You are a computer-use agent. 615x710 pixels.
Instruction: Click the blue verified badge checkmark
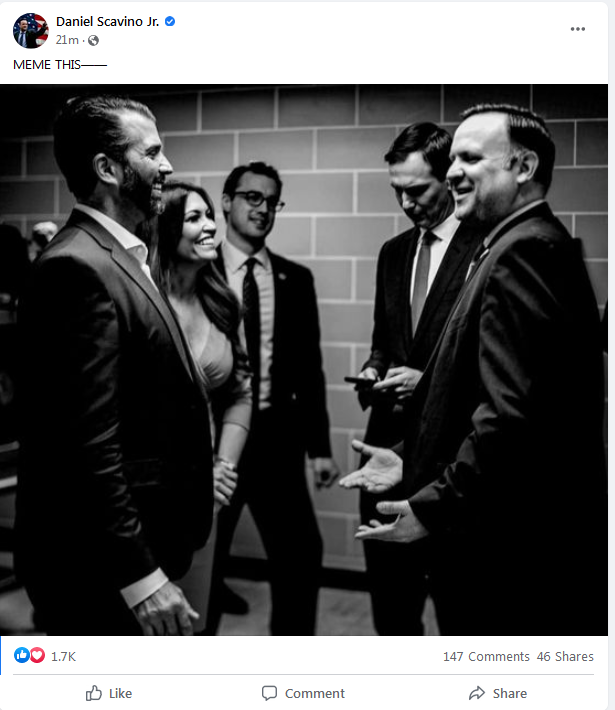(x=170, y=21)
